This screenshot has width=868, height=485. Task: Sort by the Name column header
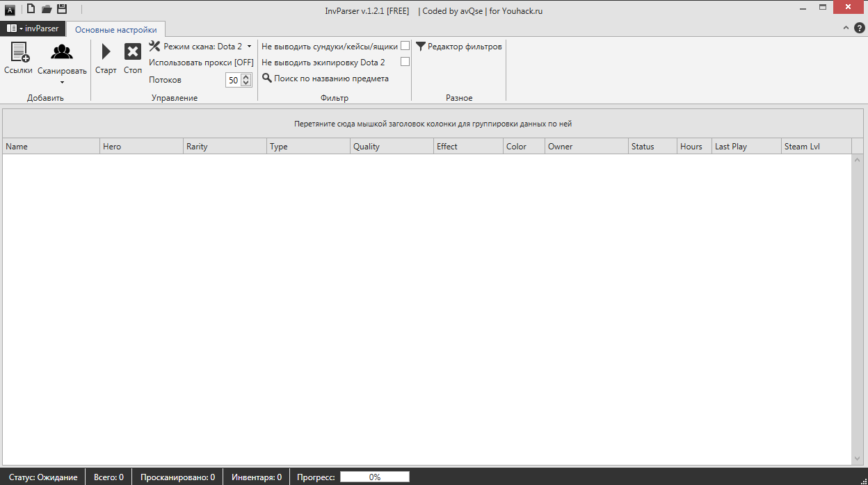[x=51, y=147]
